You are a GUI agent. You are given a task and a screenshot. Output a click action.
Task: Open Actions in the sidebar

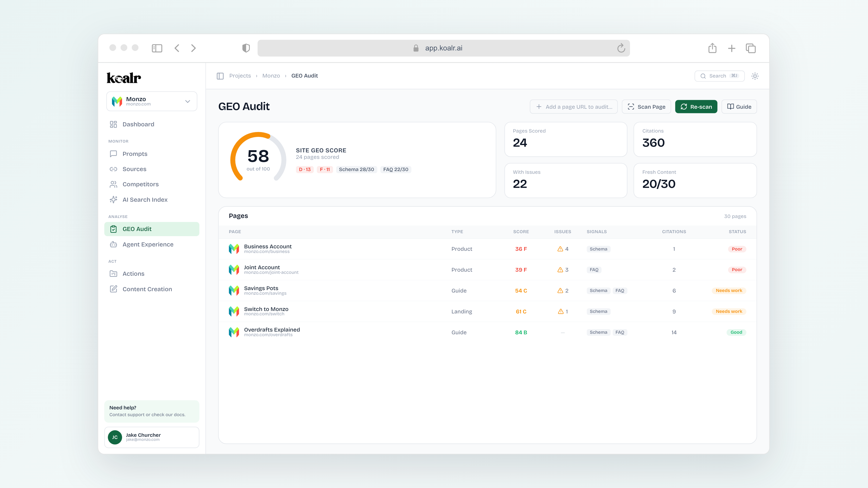[152, 274]
